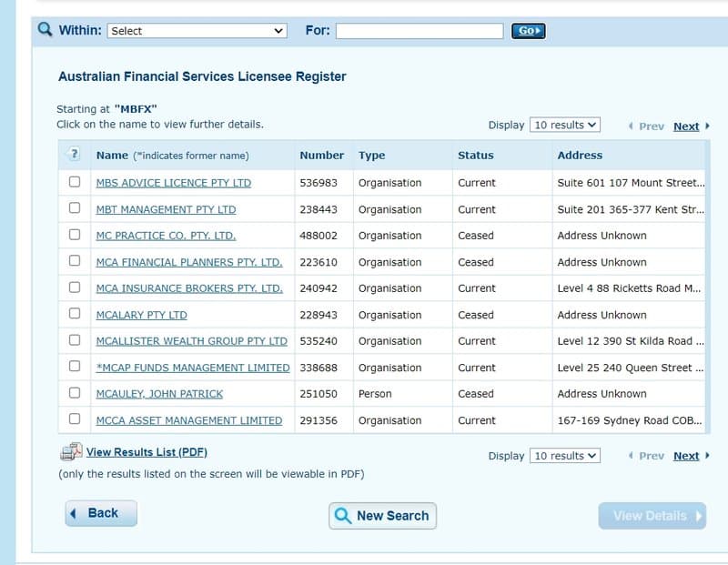Viewport: 728px width, 565px height.
Task: Open MBT MANAGEMENT PTY LTD link
Action: [x=166, y=209]
